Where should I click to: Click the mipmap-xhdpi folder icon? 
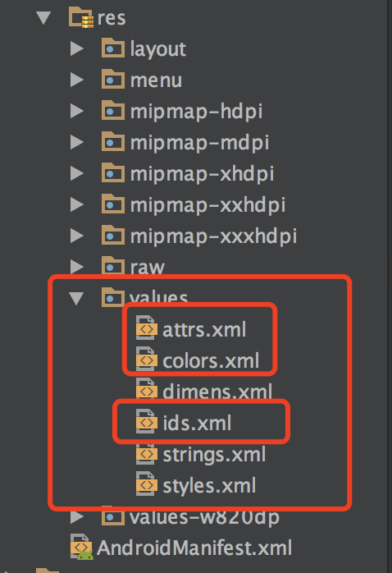click(x=113, y=172)
